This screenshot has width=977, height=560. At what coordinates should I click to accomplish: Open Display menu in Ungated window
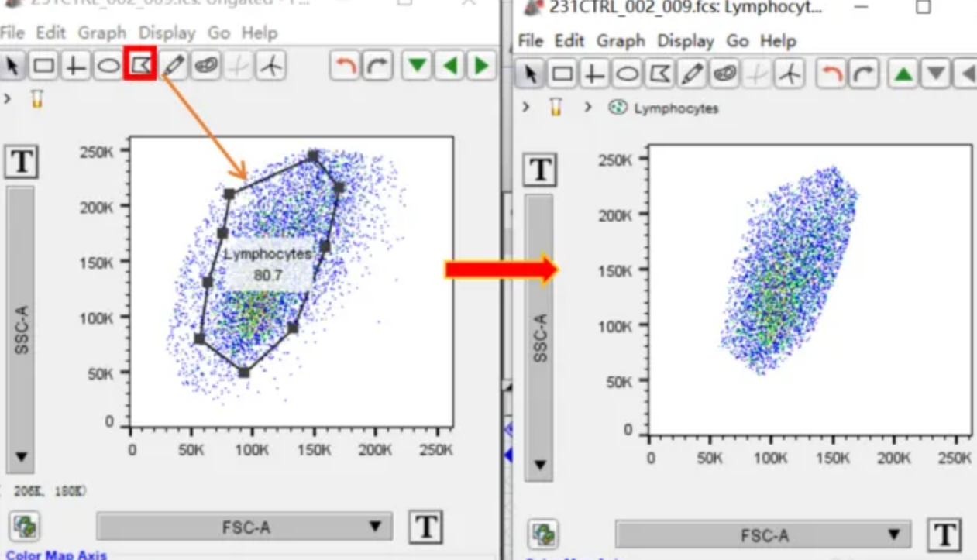pos(167,33)
